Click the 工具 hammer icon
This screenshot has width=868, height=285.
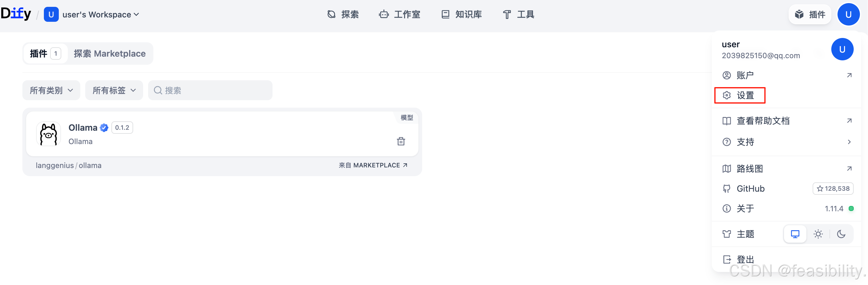click(x=507, y=15)
